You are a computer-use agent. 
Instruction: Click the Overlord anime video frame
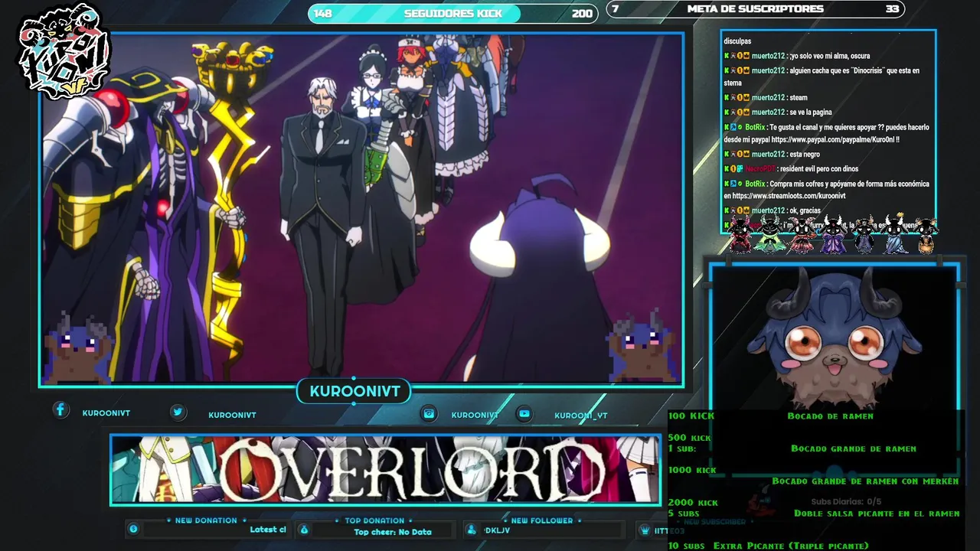361,209
